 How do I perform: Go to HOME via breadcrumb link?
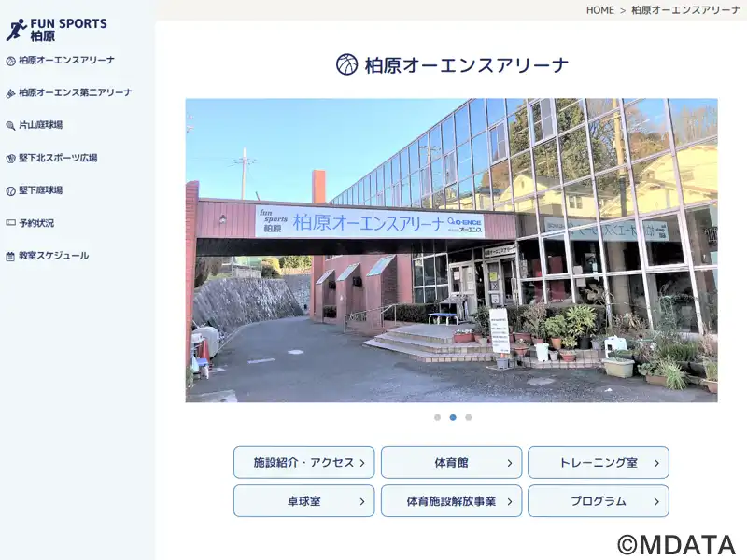click(599, 10)
